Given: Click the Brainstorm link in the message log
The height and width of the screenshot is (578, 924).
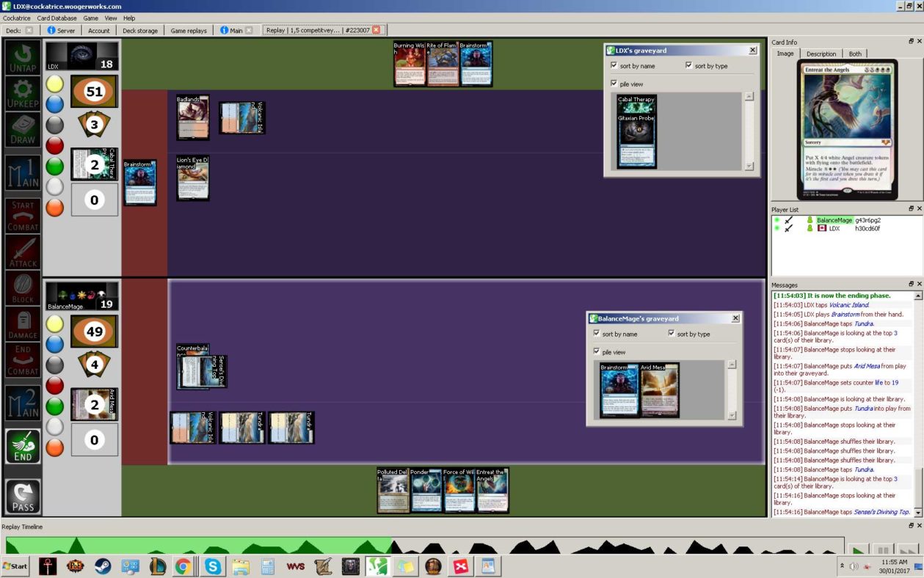Looking at the screenshot, I should [846, 314].
